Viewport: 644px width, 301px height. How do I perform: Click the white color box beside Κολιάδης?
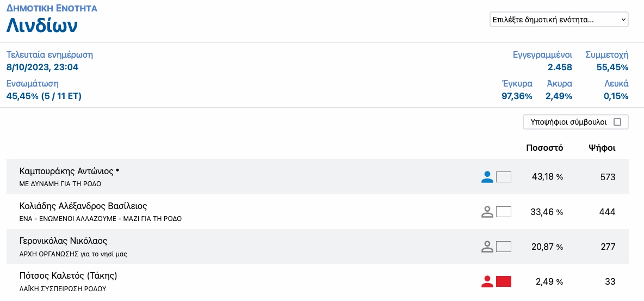tap(504, 212)
